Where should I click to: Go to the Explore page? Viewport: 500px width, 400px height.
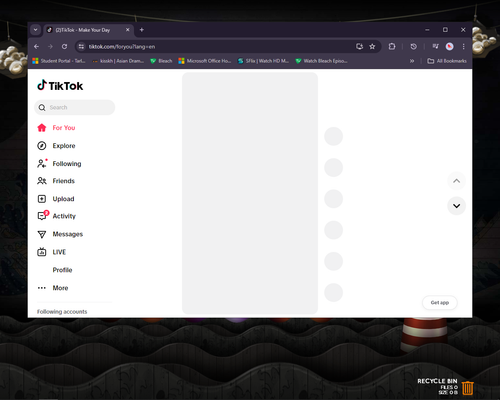point(56,146)
